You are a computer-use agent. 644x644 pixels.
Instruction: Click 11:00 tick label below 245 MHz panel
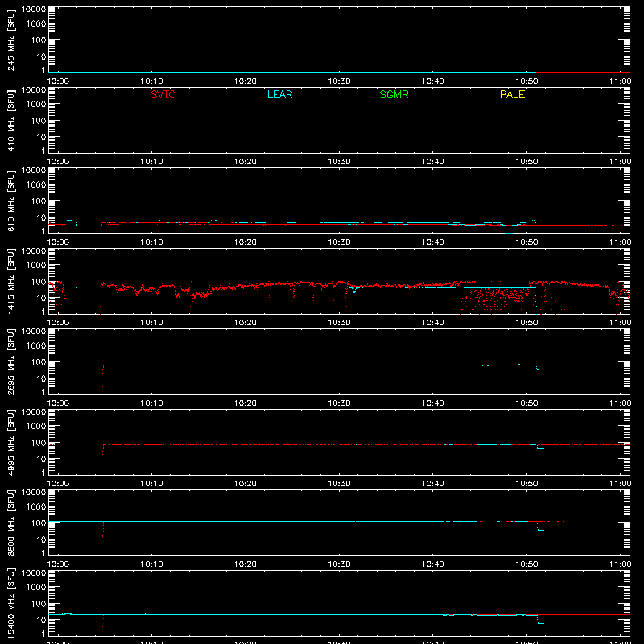(620, 81)
